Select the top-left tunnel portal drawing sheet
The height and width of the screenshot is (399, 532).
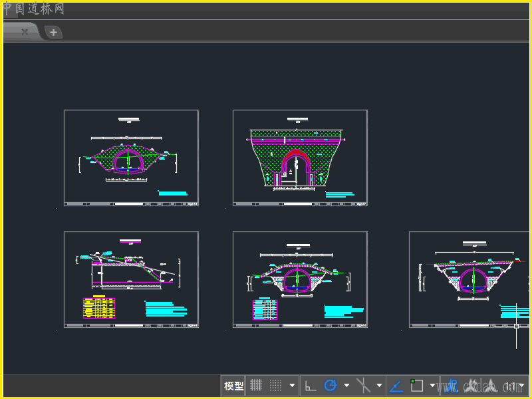(x=131, y=158)
